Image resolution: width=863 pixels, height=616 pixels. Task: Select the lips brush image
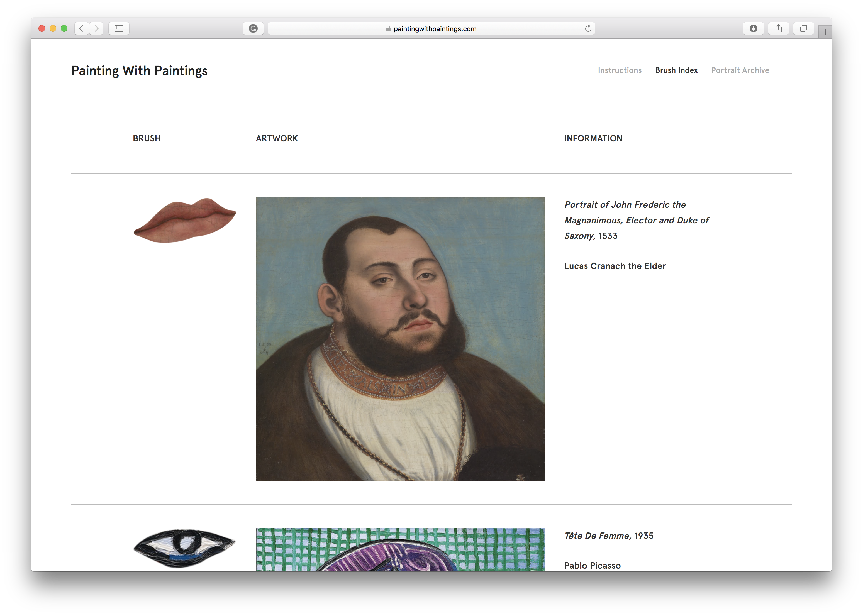coord(185,220)
